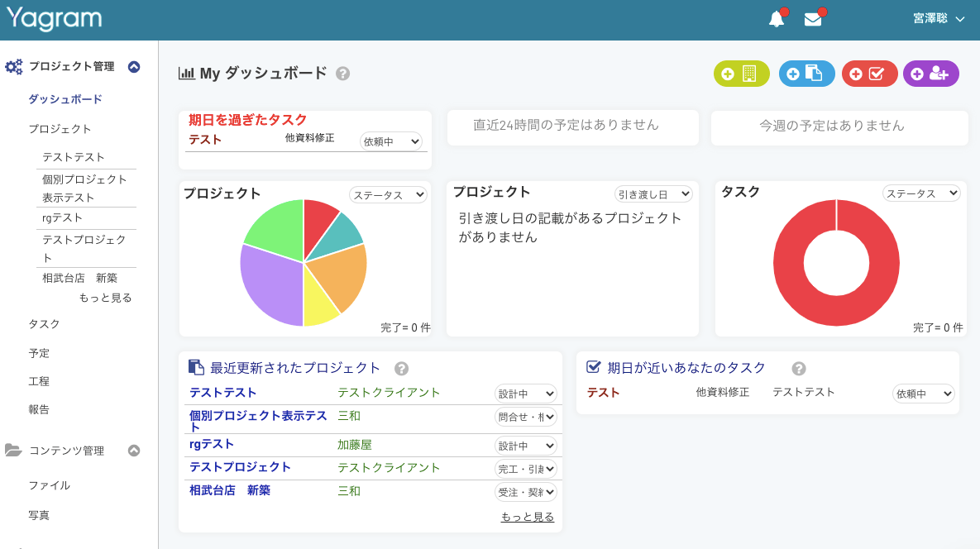Open the 引き渡し日 dropdown
980x549 pixels.
point(653,193)
